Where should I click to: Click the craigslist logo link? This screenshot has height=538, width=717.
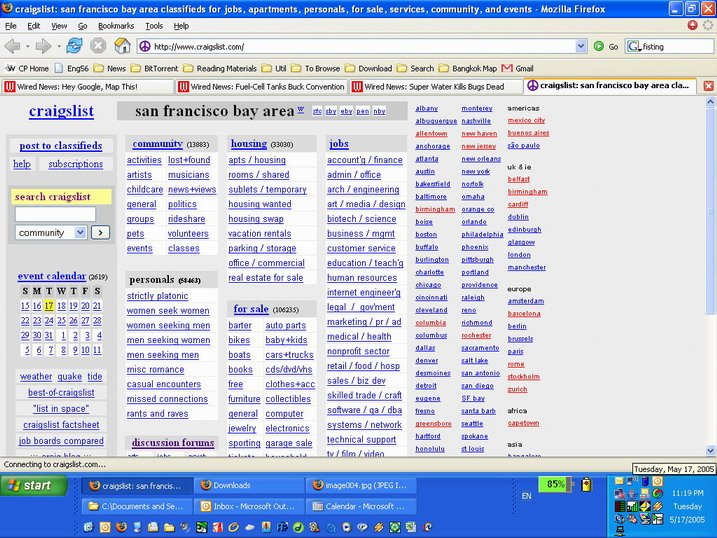(61, 111)
